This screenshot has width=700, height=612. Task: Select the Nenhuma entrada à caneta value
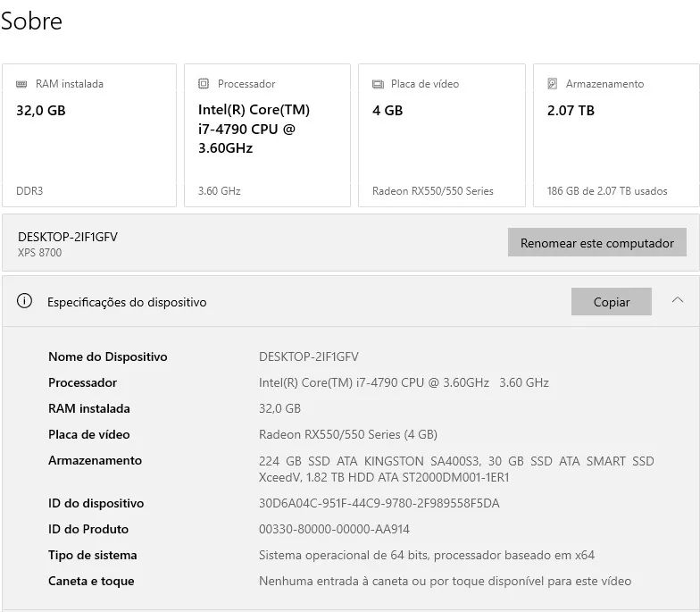point(445,581)
